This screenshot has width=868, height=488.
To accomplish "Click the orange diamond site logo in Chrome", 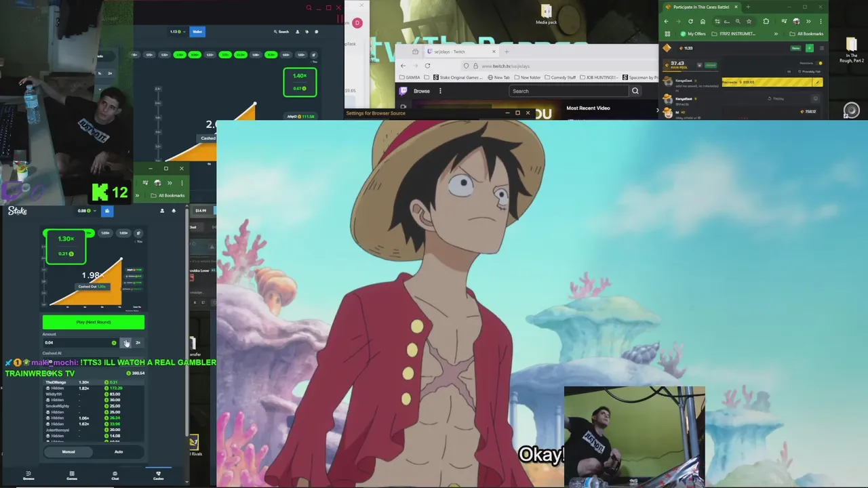I will 667,48.
